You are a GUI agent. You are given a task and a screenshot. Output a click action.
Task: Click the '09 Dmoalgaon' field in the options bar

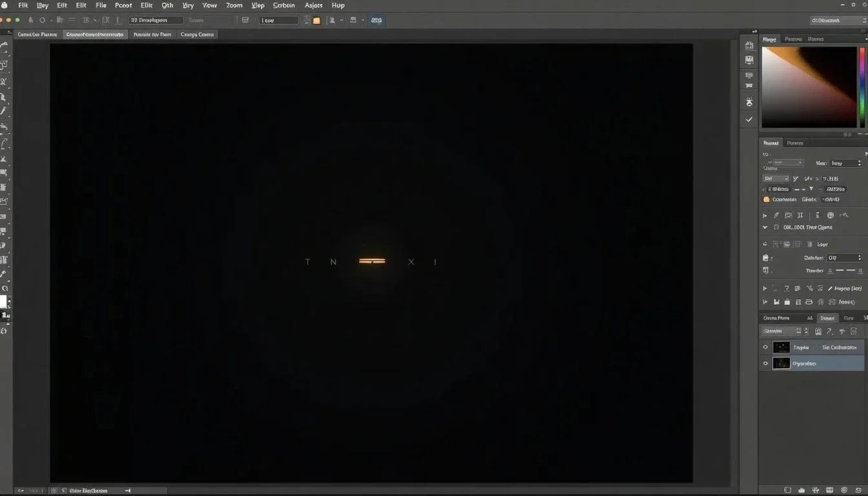[x=156, y=20]
